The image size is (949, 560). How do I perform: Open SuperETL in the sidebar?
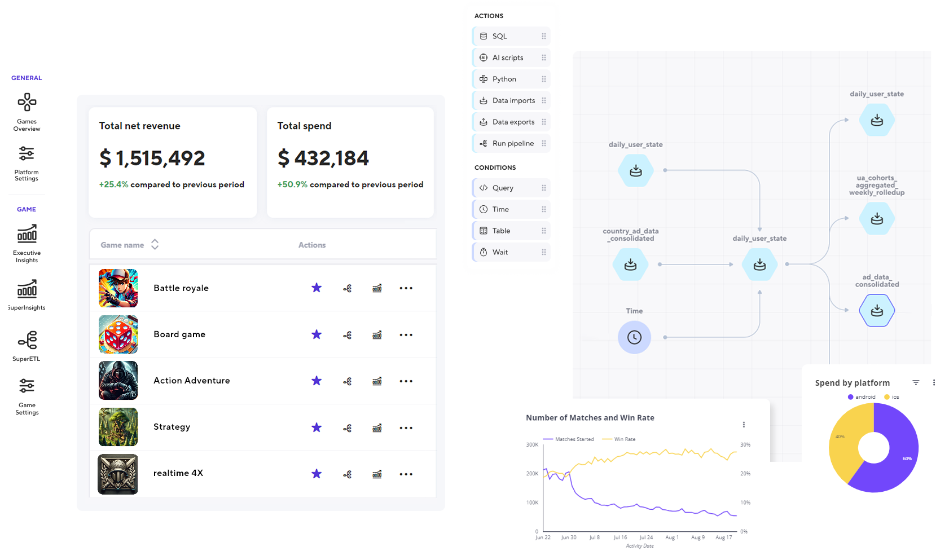[27, 346]
